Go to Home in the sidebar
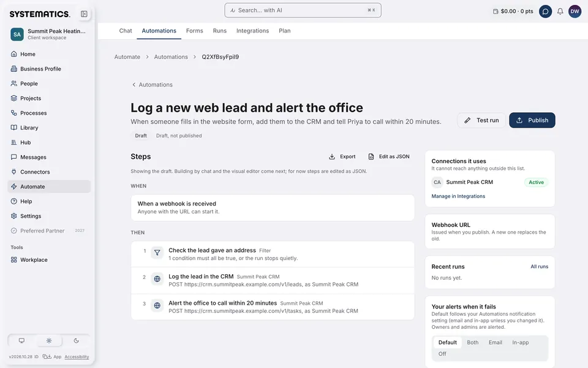This screenshot has width=588, height=368. tap(49, 54)
